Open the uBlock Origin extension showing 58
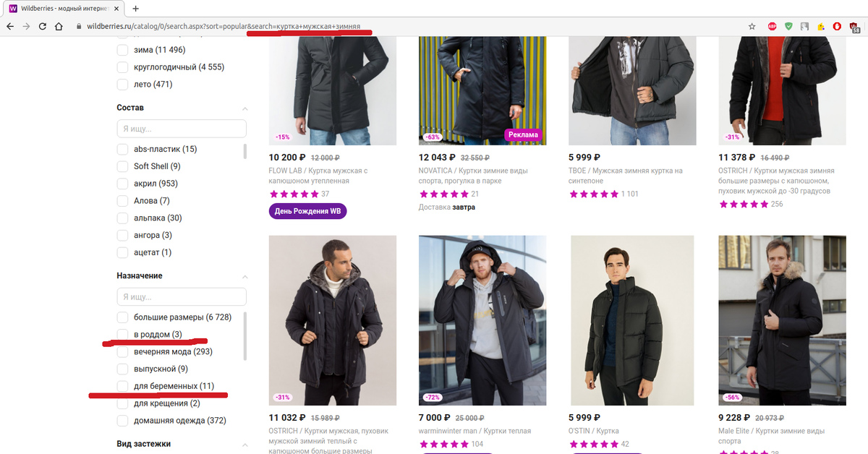Viewport: 868px width, 454px height. pos(856,27)
